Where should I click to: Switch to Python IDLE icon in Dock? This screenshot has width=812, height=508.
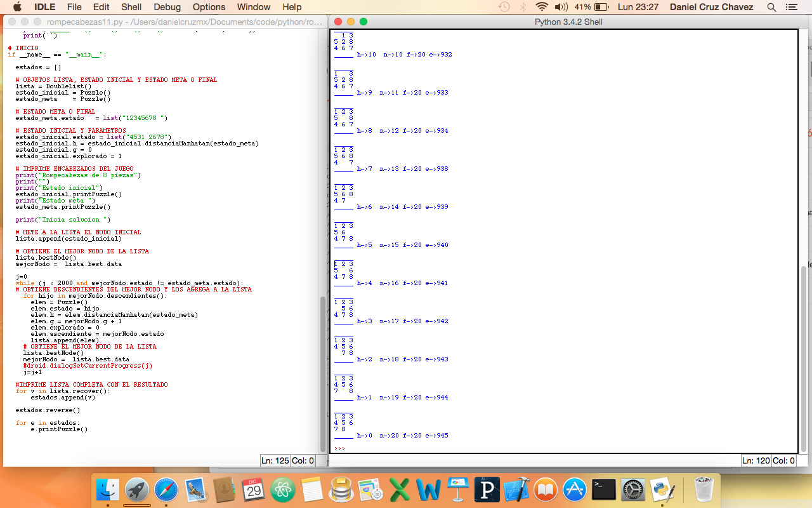tap(662, 490)
